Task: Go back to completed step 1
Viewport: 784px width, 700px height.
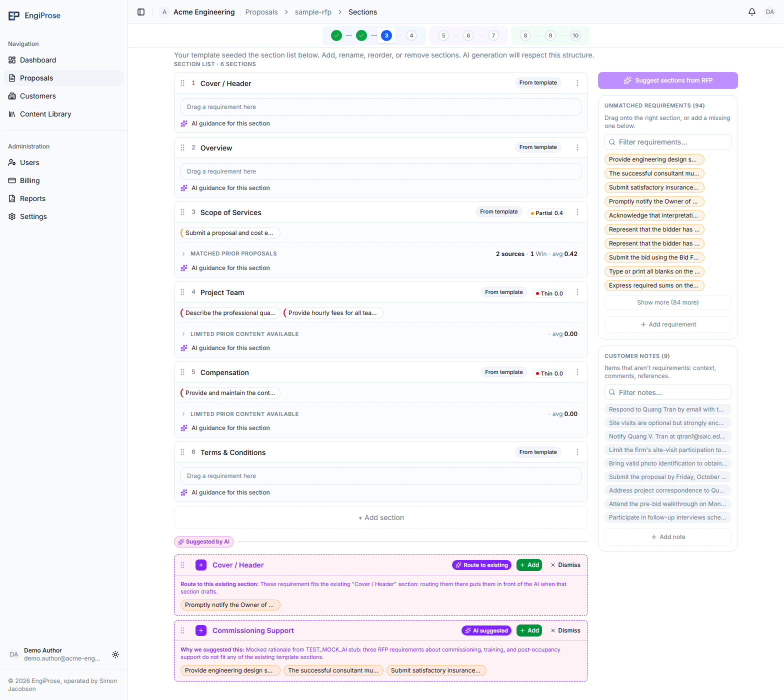Action: (x=336, y=35)
